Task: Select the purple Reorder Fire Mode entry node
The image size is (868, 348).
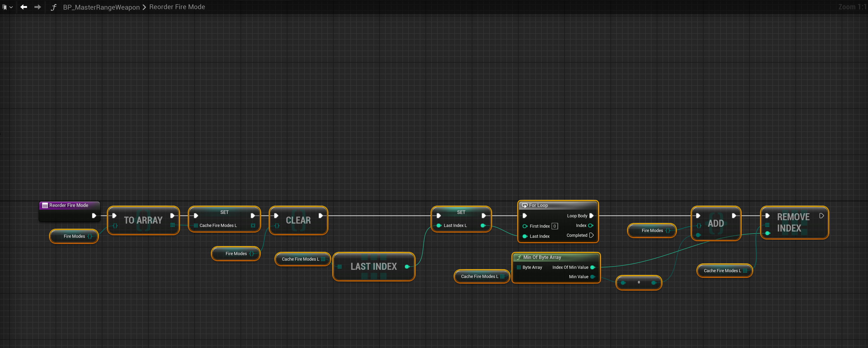Action: (69, 205)
